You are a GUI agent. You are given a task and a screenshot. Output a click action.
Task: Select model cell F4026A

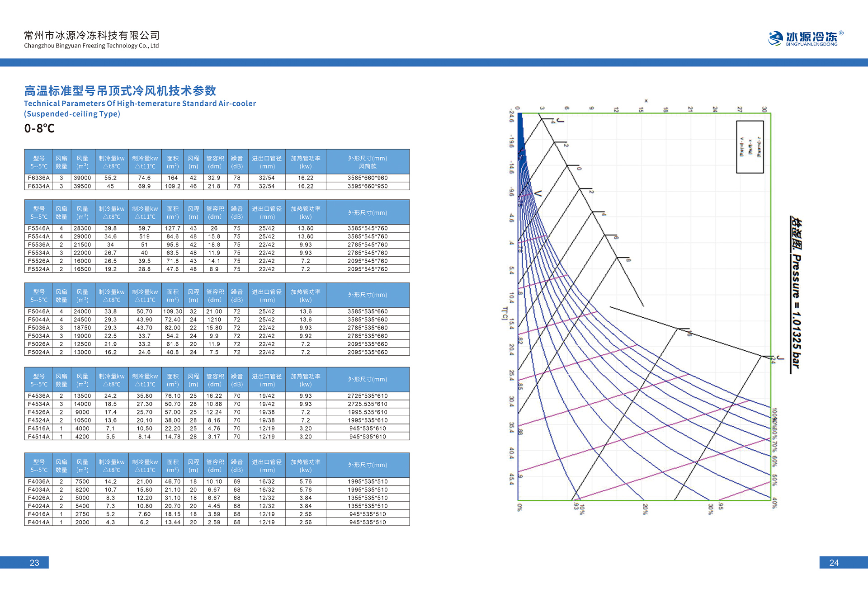38,498
